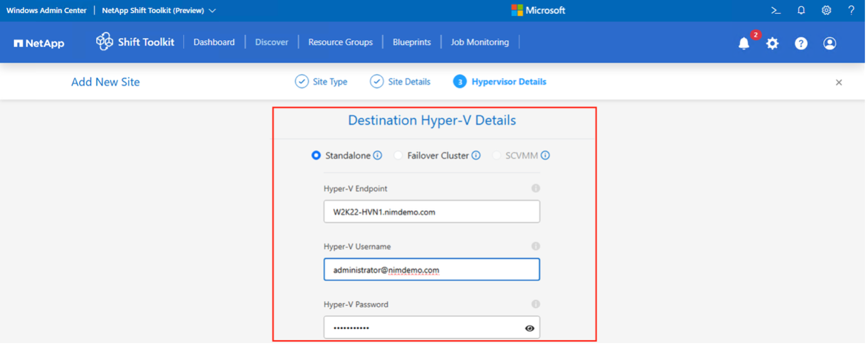Click the Failover Cluster info icon
Viewport: 868px width, 345px height.
click(x=476, y=156)
